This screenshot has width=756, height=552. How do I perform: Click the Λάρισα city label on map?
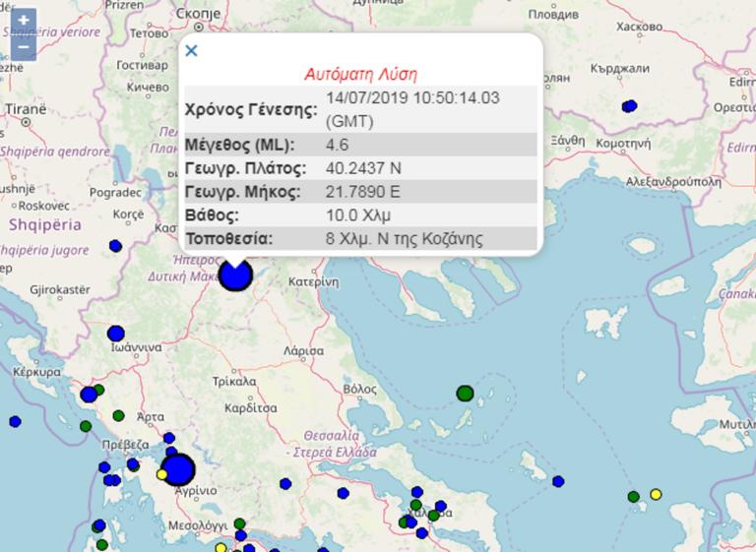coord(304,349)
